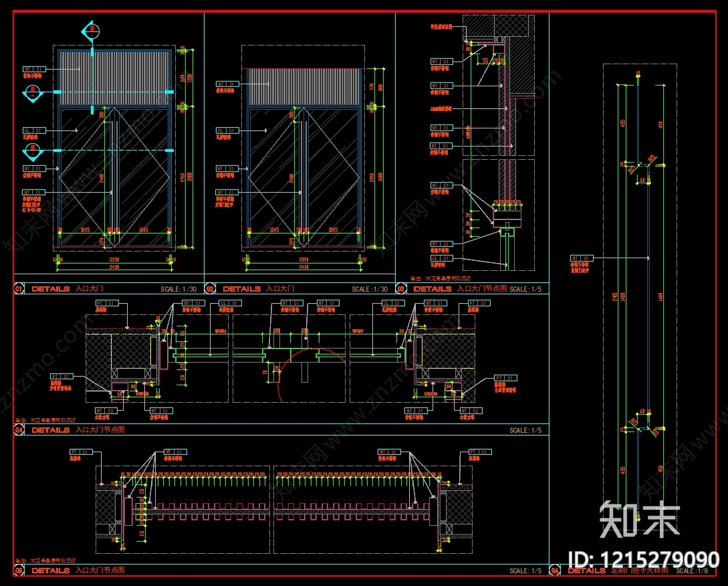Click the 2430 overall width dimension in detail 01
Screen dimensions: 728x586
[x=114, y=267]
